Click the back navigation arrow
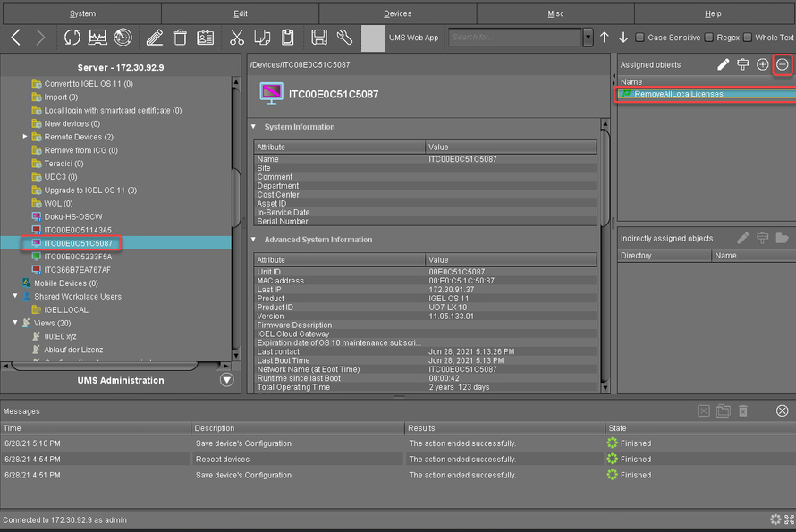The height and width of the screenshot is (532, 796). click(x=16, y=38)
